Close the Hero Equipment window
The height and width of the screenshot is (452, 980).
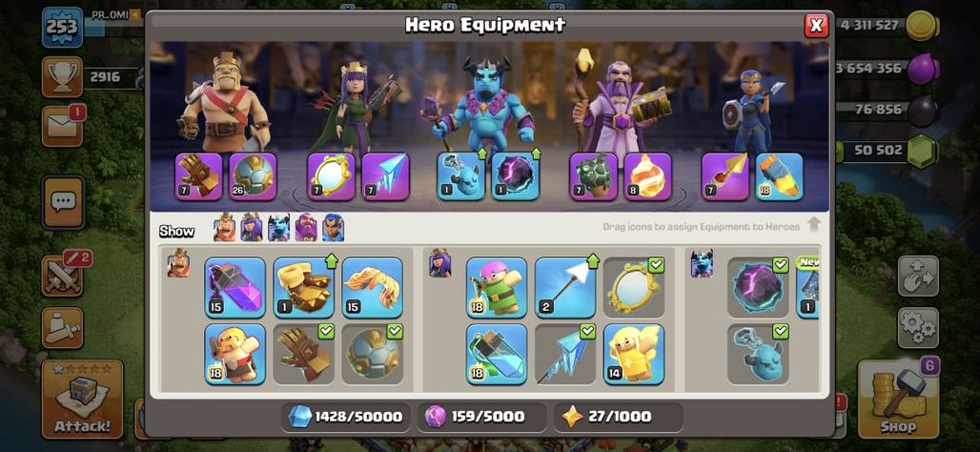click(816, 25)
